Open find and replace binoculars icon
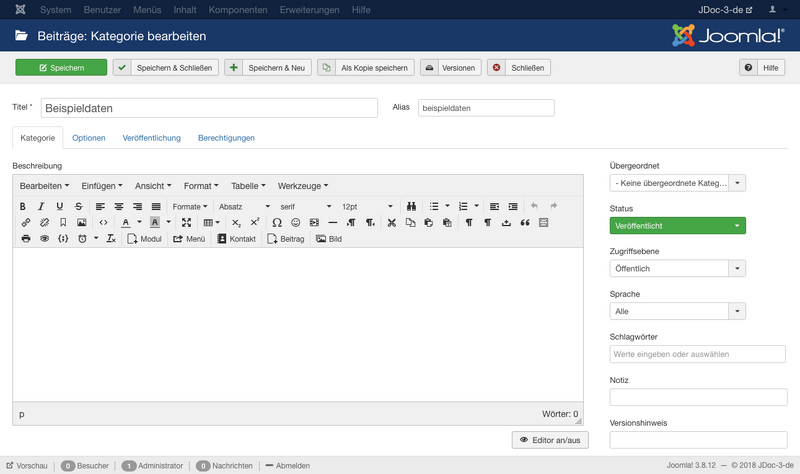Screen dimensions: 800x474 tap(411, 206)
